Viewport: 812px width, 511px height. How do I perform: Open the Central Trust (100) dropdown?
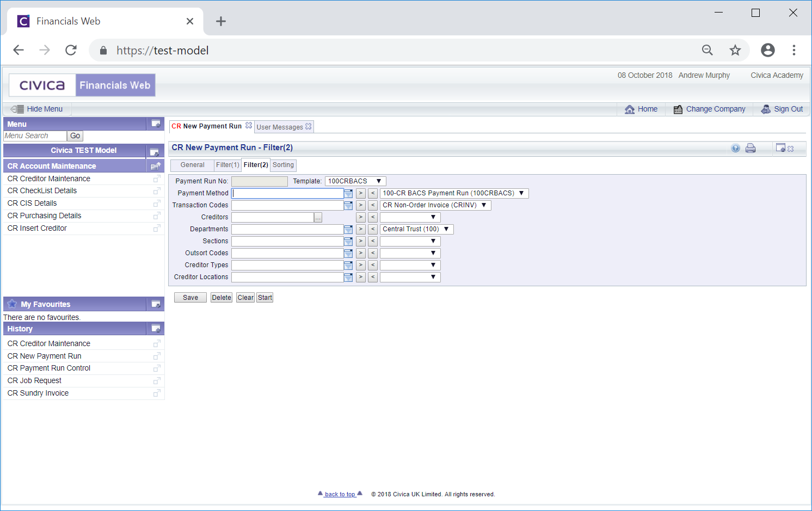(x=417, y=229)
